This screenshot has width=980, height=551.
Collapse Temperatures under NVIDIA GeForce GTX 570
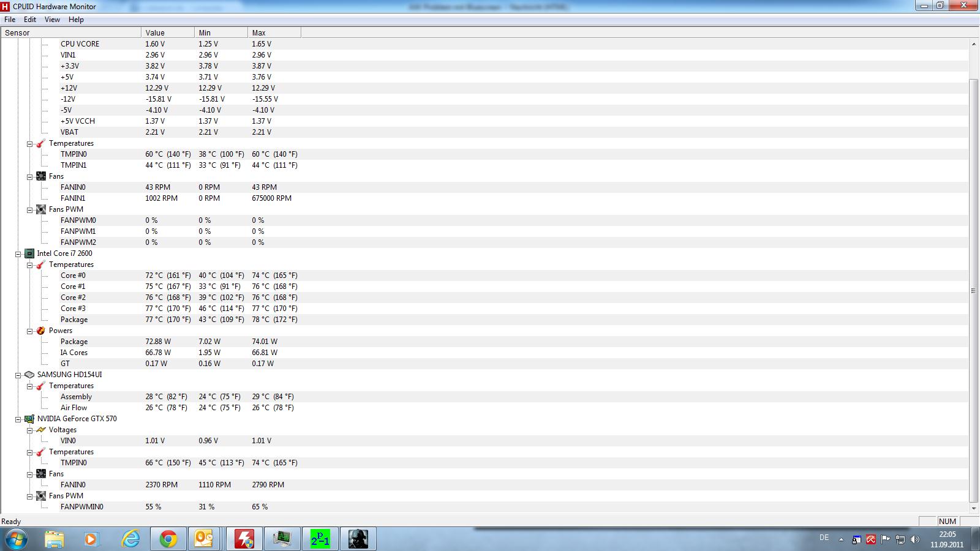click(29, 452)
